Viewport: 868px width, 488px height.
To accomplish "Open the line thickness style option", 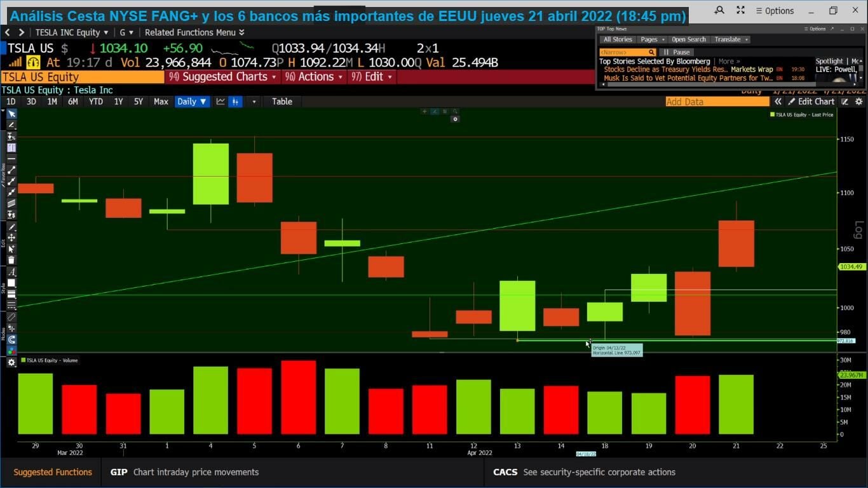I will [x=11, y=295].
